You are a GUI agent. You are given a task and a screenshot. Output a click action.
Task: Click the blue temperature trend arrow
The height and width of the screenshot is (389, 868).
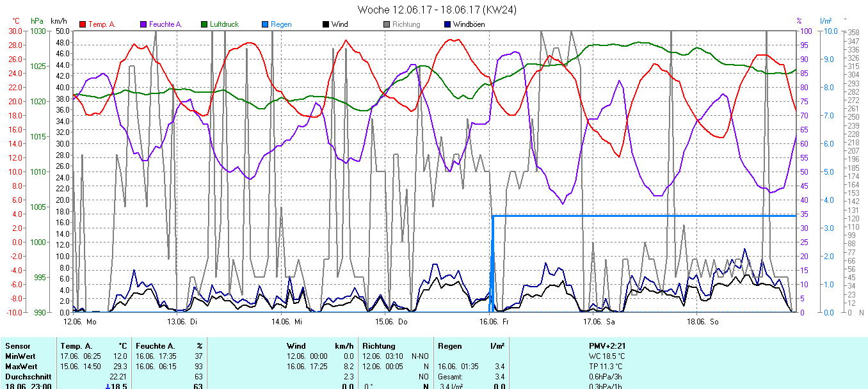(x=108, y=386)
